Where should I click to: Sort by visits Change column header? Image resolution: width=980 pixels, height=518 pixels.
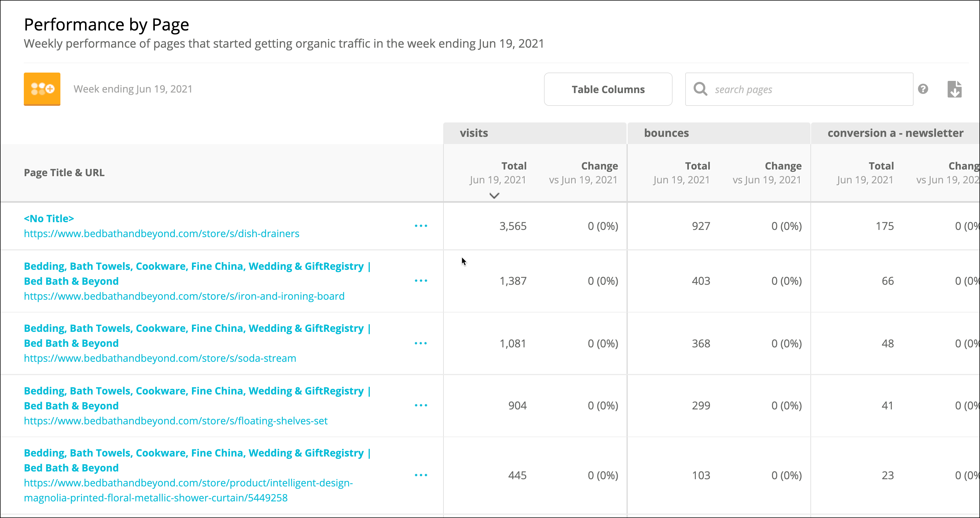[x=583, y=173]
